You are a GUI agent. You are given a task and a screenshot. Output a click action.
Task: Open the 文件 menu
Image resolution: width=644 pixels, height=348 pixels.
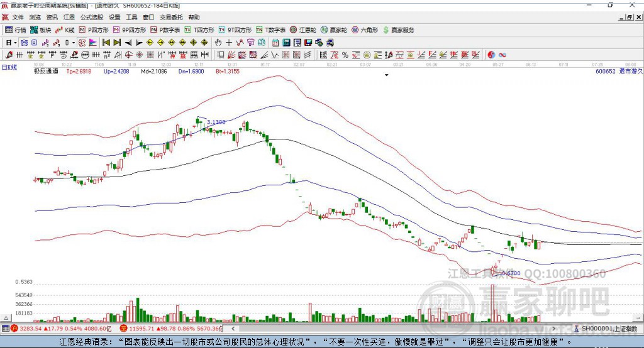coord(18,17)
